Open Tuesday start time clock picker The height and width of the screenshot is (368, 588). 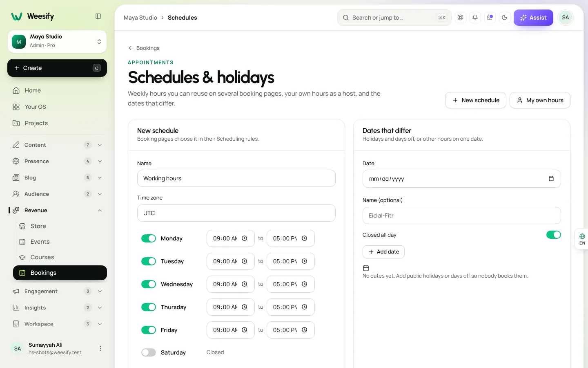[245, 261]
